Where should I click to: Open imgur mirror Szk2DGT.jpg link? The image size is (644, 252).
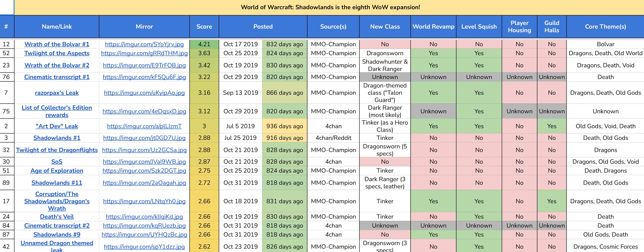144,171
